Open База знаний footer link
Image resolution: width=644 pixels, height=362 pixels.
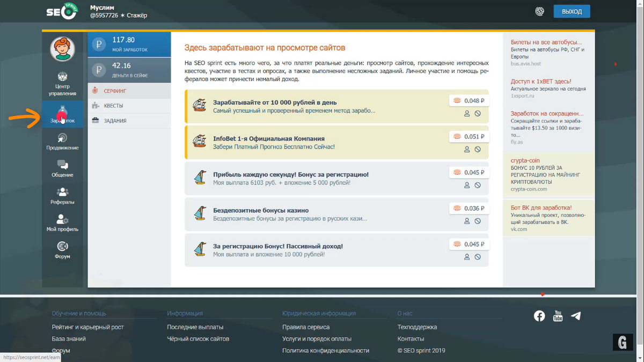(x=69, y=339)
